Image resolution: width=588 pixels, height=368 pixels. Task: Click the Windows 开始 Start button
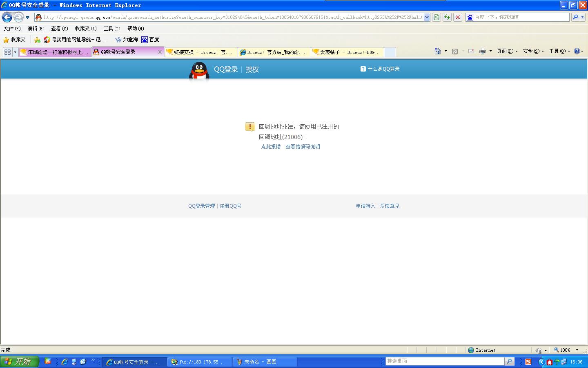(x=19, y=361)
